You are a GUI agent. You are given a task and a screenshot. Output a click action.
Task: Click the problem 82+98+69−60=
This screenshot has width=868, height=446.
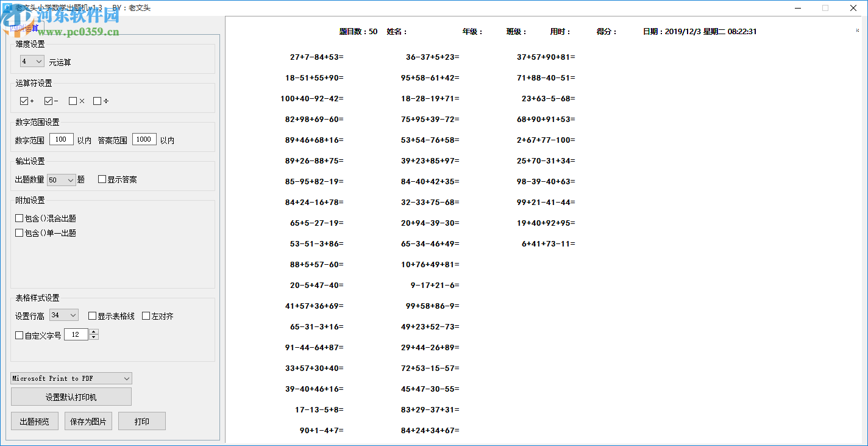[x=315, y=120]
